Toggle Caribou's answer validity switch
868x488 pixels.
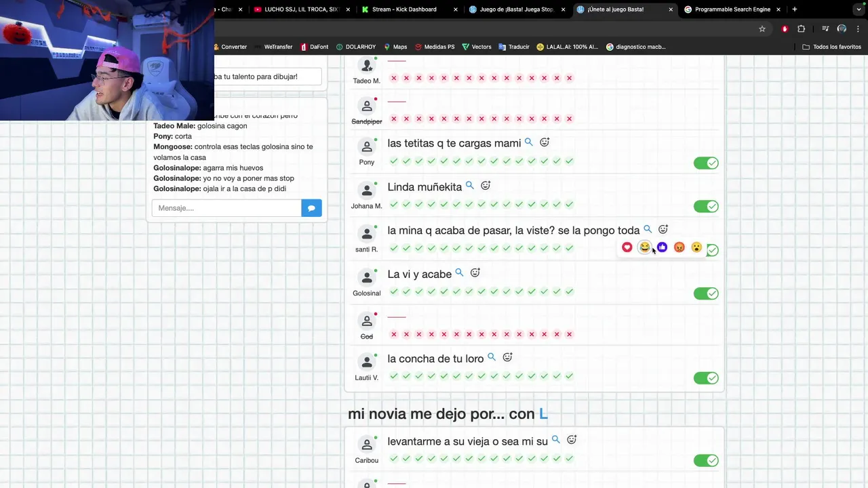[x=706, y=461]
